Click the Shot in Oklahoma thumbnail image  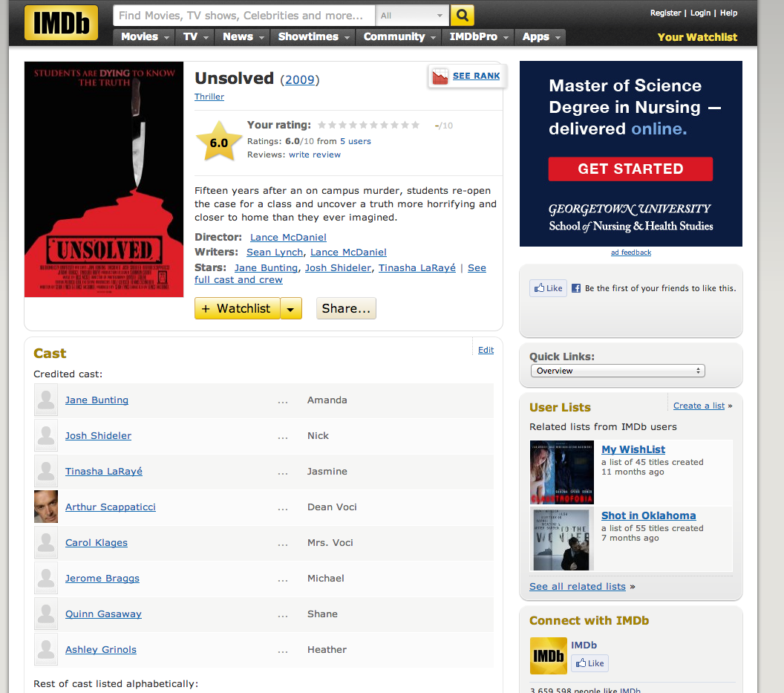[x=562, y=539]
